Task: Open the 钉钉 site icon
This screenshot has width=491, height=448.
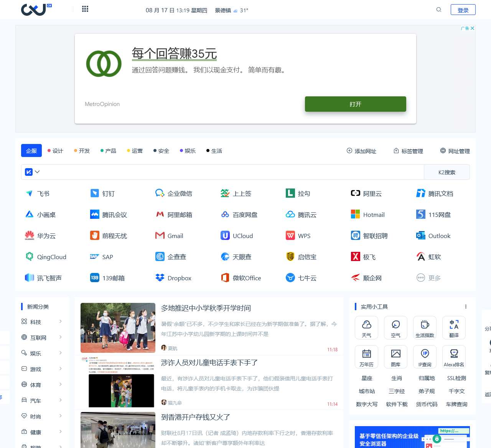Action: coord(95,193)
